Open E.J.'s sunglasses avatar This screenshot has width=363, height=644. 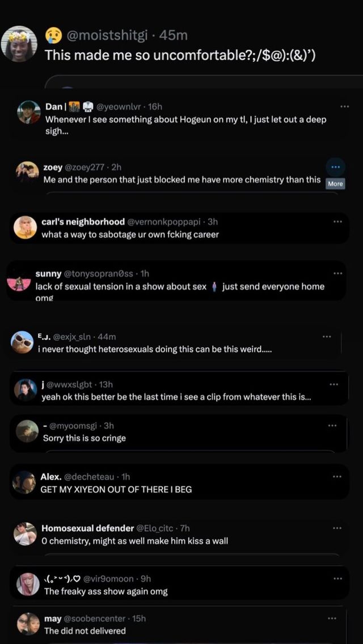22,342
